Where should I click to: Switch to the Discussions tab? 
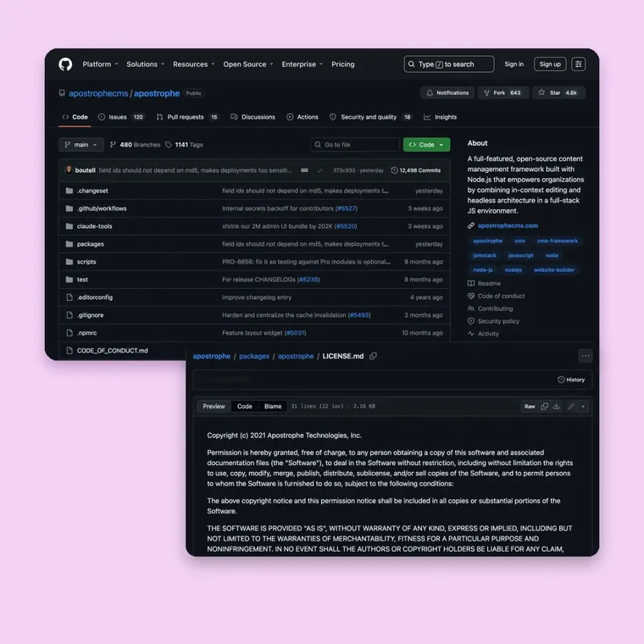coord(253,117)
